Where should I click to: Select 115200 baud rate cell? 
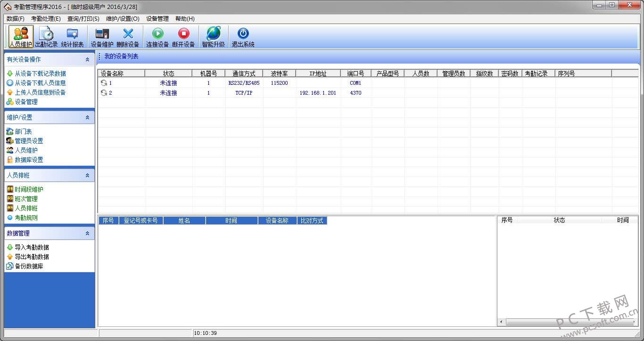coord(279,83)
